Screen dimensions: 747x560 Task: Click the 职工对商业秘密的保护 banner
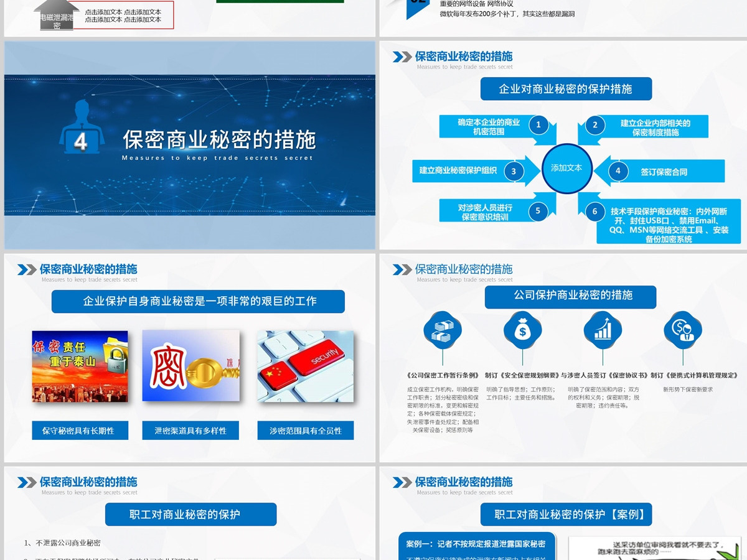[x=190, y=515]
